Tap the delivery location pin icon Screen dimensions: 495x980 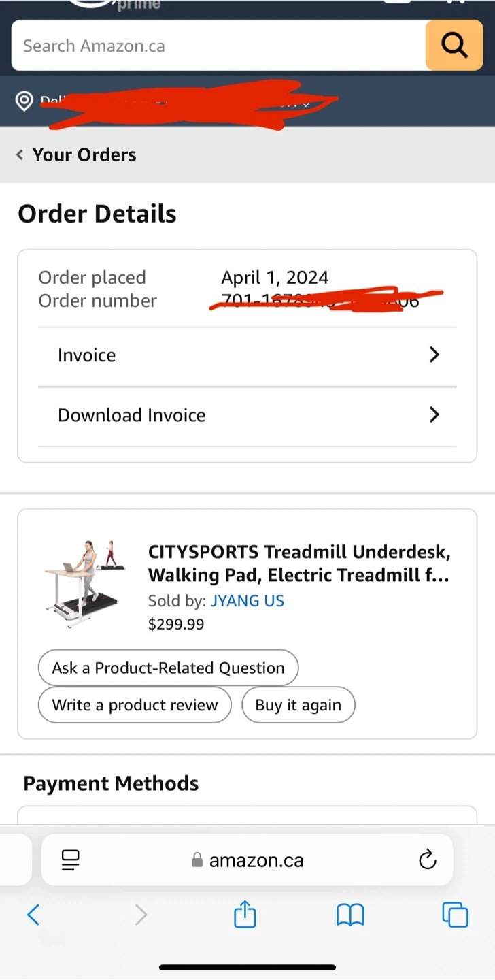(24, 101)
